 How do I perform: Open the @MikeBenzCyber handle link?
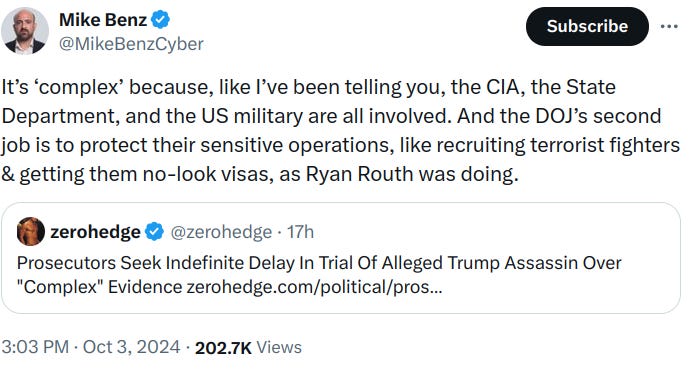point(131,44)
